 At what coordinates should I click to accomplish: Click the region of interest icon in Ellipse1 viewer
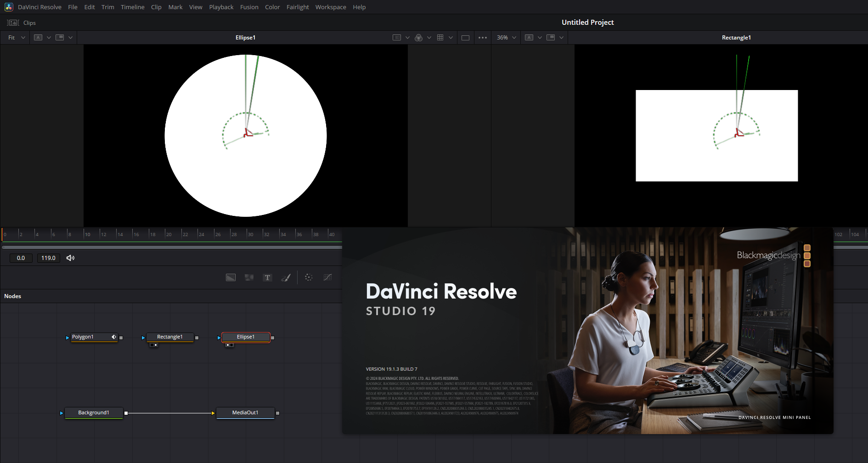[x=397, y=38]
